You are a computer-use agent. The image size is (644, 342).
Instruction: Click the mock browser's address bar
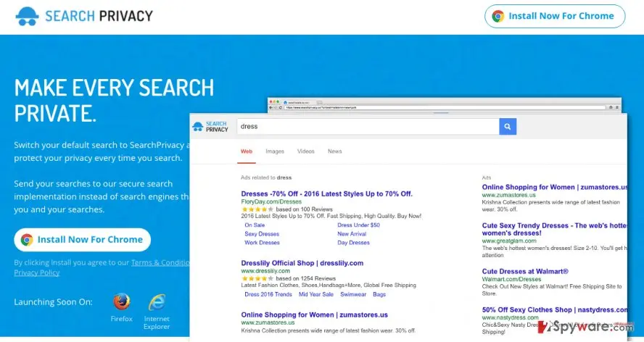[445, 107]
